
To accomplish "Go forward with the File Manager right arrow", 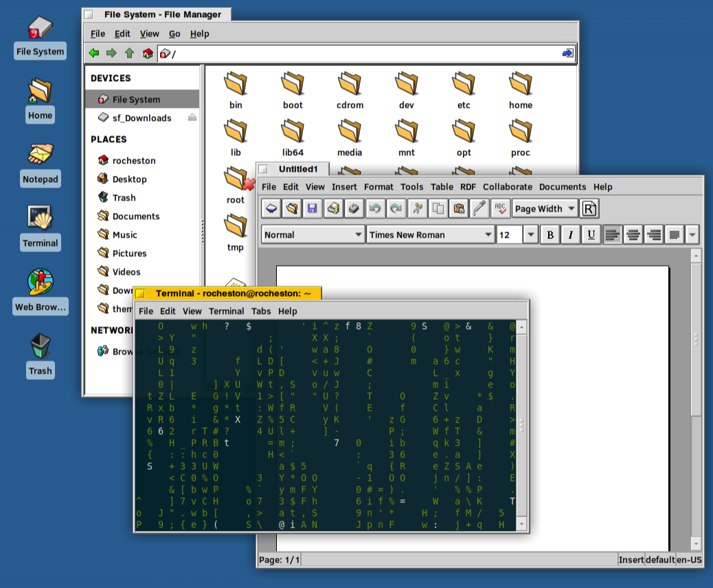I will pyautogui.click(x=111, y=53).
